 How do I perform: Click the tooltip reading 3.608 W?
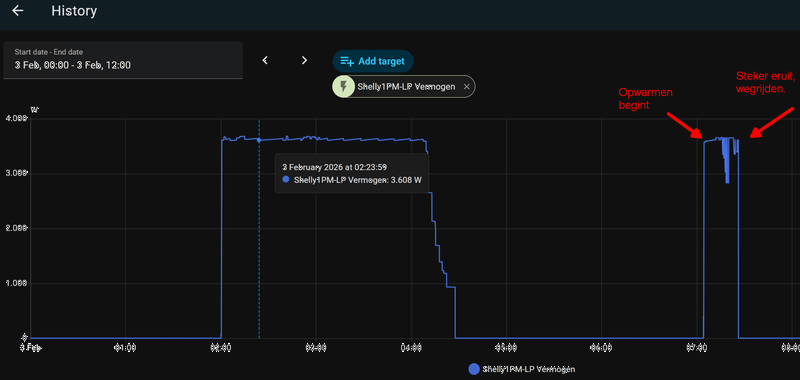[x=352, y=172]
